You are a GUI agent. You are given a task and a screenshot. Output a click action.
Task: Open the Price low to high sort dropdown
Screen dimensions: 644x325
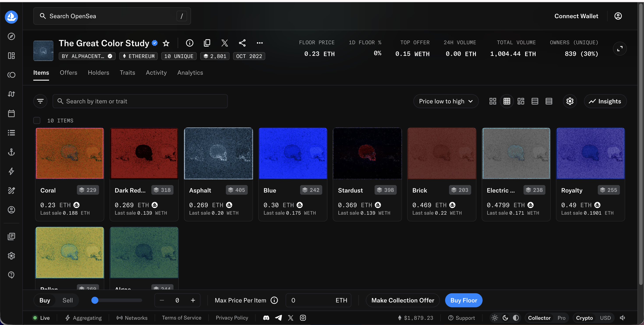(x=446, y=101)
